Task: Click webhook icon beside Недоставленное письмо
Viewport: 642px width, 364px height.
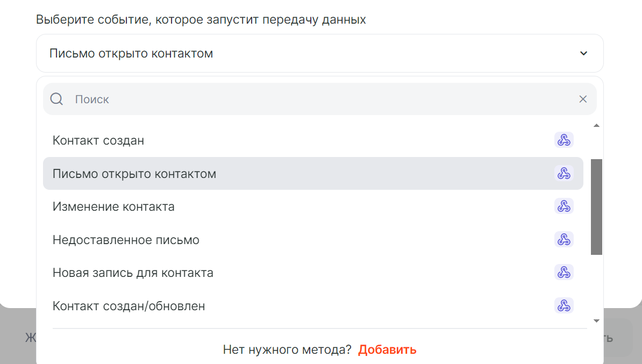Action: click(564, 239)
